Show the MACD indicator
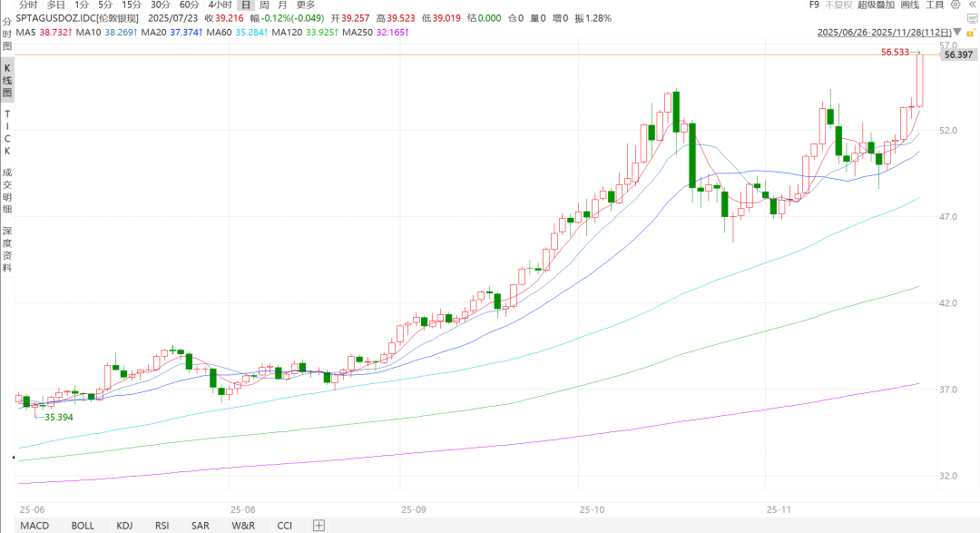This screenshot has width=980, height=533. coord(34,526)
